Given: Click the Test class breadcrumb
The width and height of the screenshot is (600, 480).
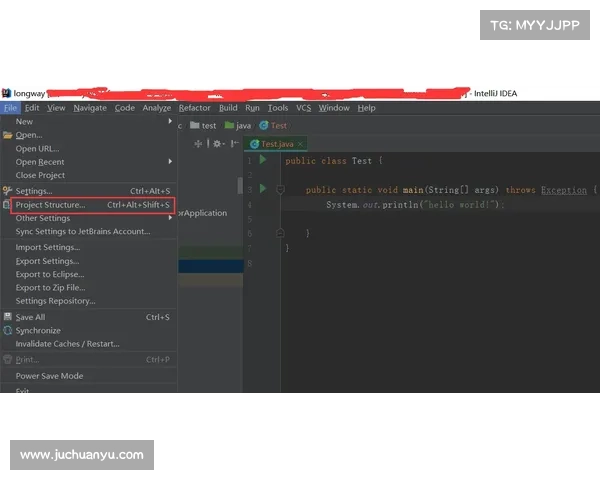Looking at the screenshot, I should [273, 126].
